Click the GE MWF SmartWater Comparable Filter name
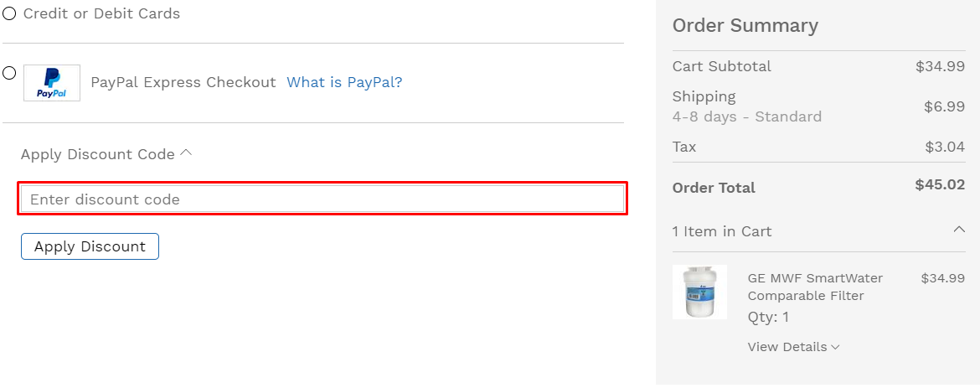980x388 pixels. pyautogui.click(x=815, y=287)
